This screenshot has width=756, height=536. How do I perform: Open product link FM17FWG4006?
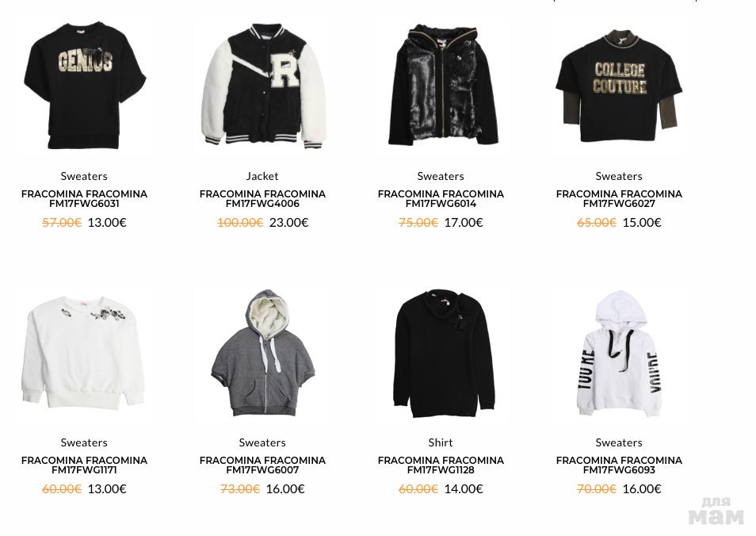(x=263, y=199)
